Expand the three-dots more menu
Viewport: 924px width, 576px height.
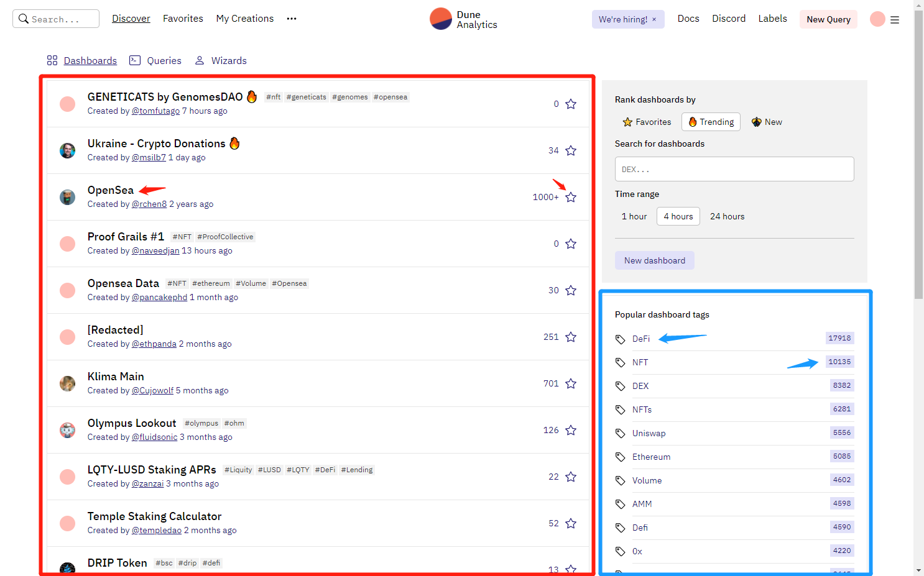click(292, 19)
